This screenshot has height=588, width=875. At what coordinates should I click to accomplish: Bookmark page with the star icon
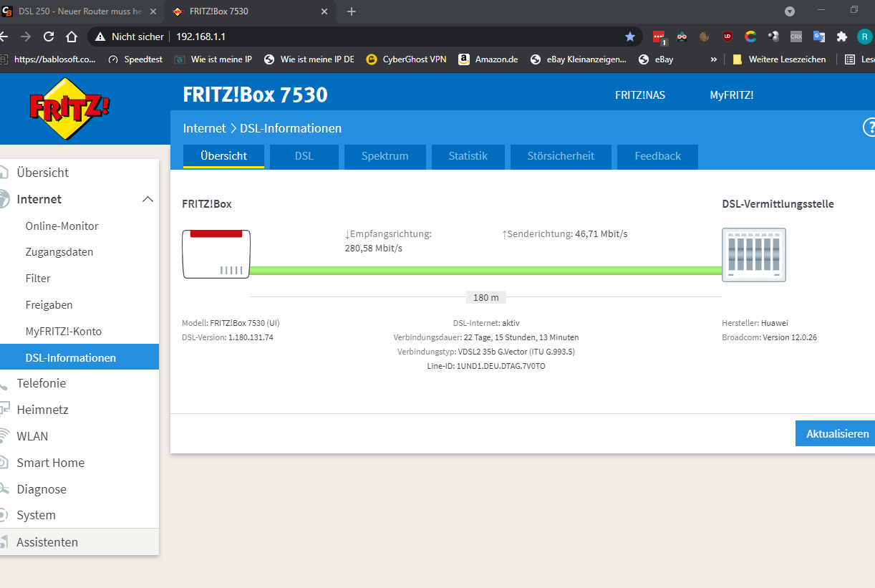[630, 36]
